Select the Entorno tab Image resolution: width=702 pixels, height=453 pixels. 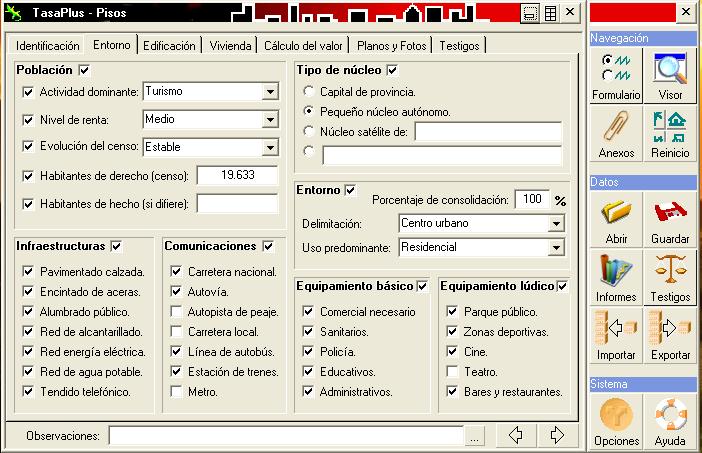coord(111,45)
